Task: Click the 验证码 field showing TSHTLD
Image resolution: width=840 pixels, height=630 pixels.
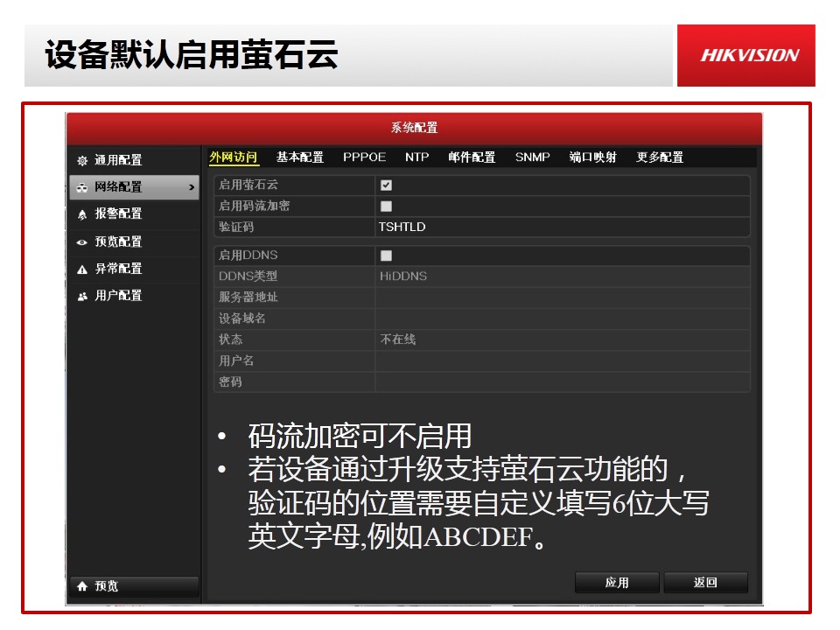Action: (x=562, y=227)
